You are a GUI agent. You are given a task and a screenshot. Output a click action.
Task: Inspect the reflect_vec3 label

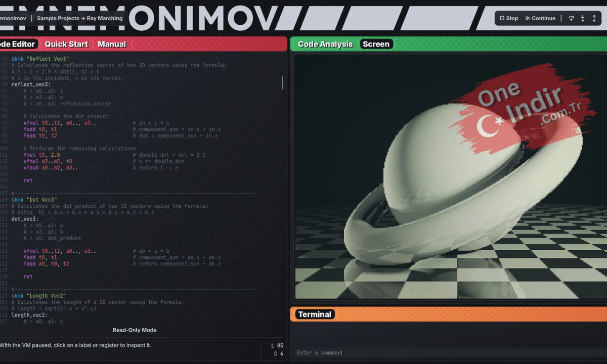pyautogui.click(x=31, y=84)
